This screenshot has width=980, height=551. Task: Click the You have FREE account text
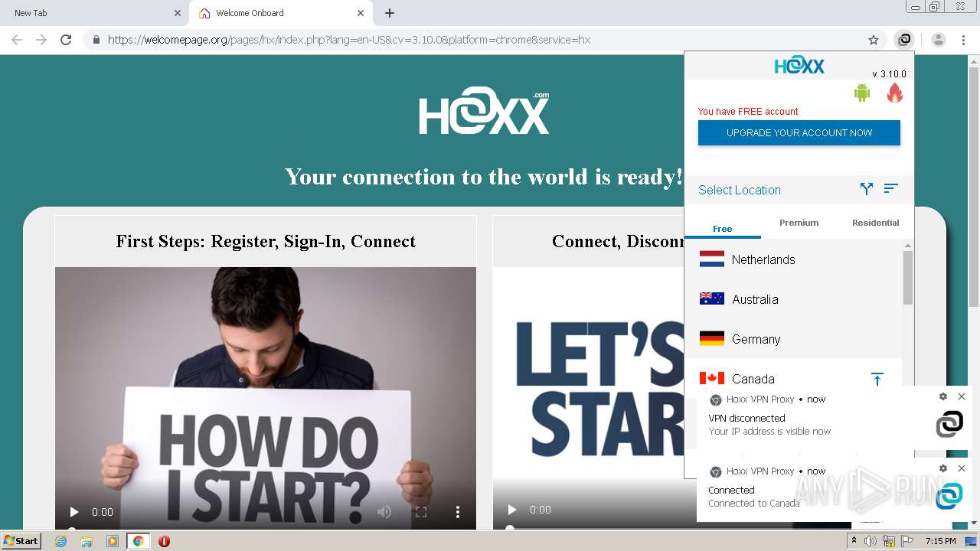(748, 111)
